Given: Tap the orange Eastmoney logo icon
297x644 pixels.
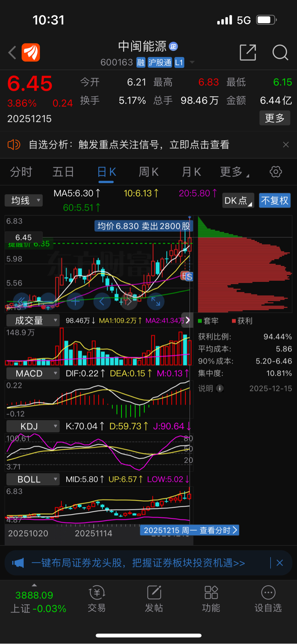Looking at the screenshot, I should click(31, 52).
